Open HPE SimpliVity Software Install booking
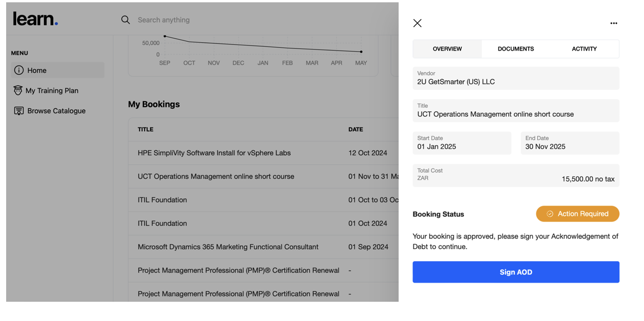The width and height of the screenshot is (644, 321). pos(214,153)
